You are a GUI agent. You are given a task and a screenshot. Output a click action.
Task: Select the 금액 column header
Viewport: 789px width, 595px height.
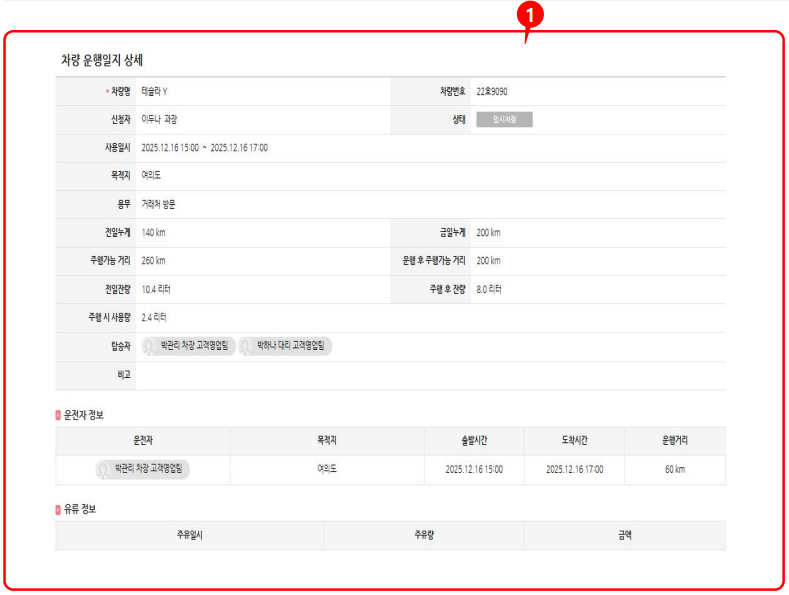624,536
